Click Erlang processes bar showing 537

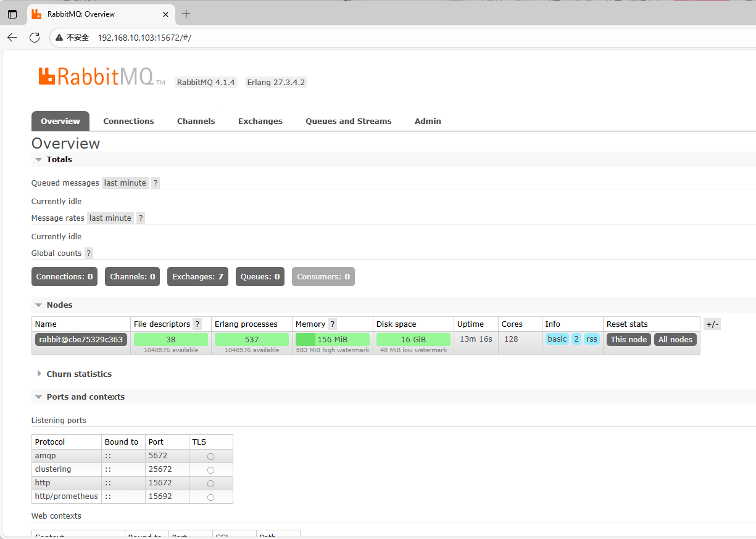tap(252, 340)
